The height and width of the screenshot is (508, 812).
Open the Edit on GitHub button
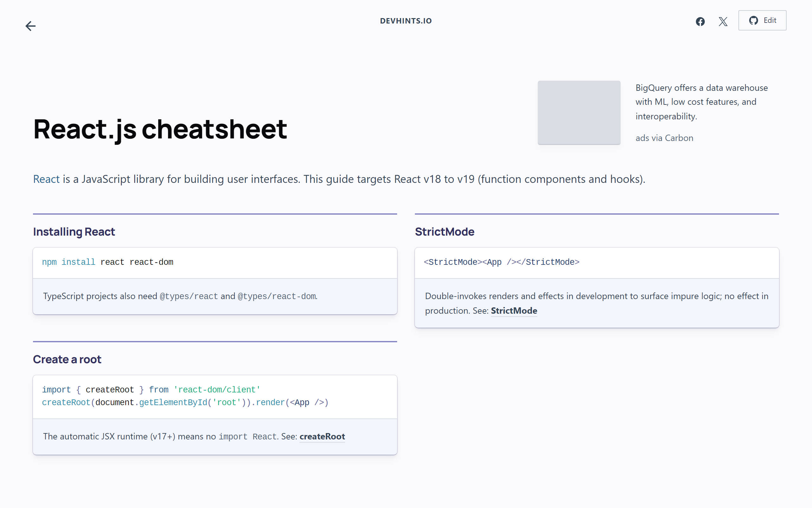point(762,21)
